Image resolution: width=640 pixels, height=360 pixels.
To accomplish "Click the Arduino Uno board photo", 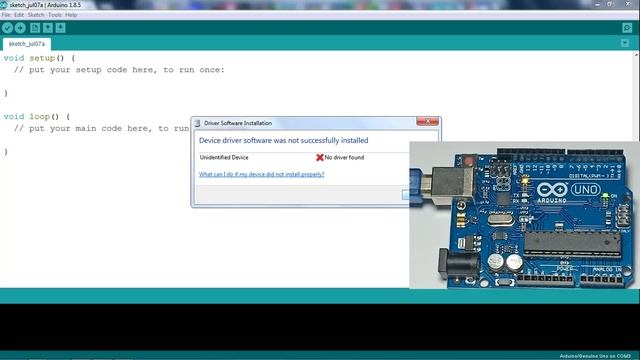I will tap(524, 215).
